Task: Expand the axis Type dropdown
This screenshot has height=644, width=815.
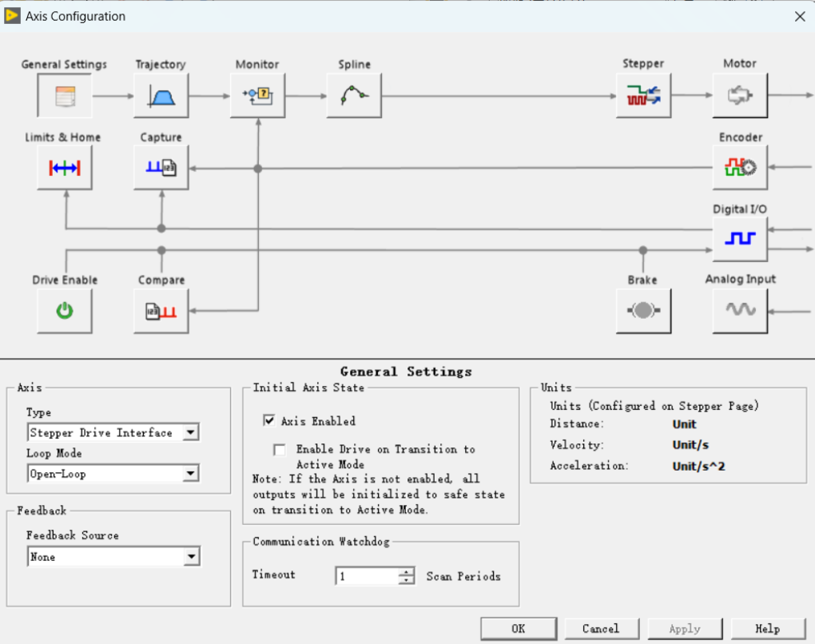Action: [190, 433]
